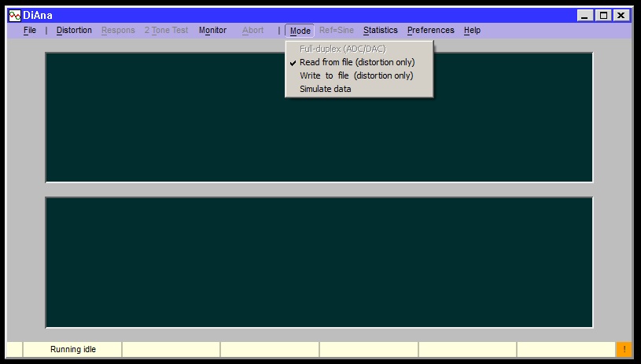Click the upper dark graph display panel
641x364 pixels.
click(x=319, y=117)
